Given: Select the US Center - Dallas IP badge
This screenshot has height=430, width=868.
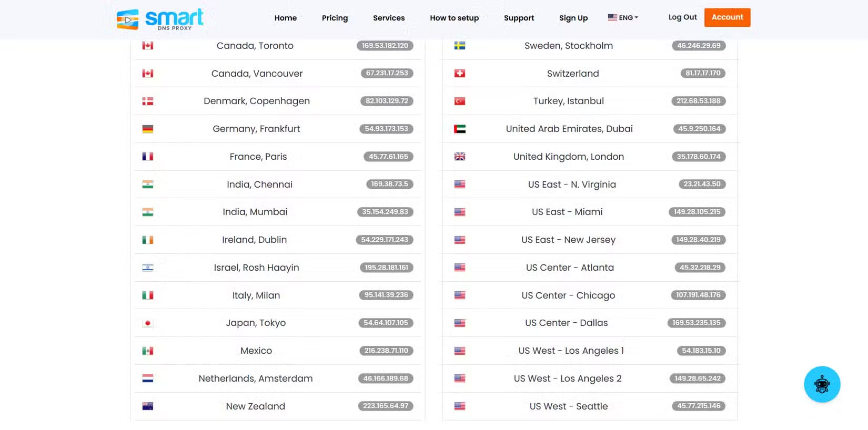Looking at the screenshot, I should tap(696, 323).
